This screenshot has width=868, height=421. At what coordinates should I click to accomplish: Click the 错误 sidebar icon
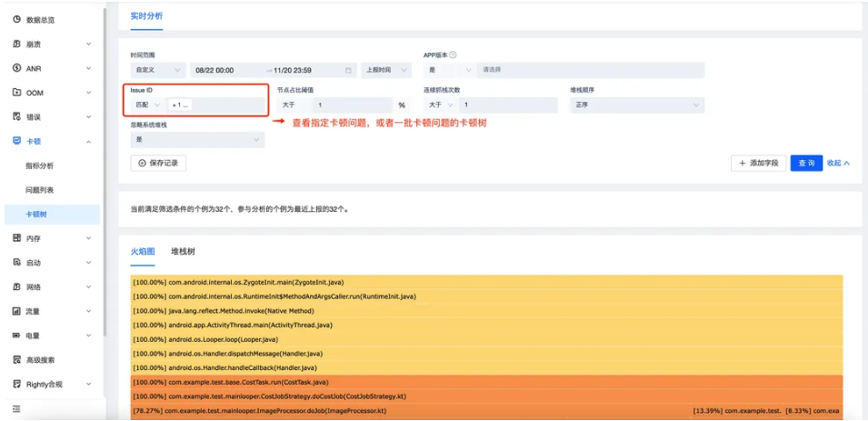tap(16, 117)
